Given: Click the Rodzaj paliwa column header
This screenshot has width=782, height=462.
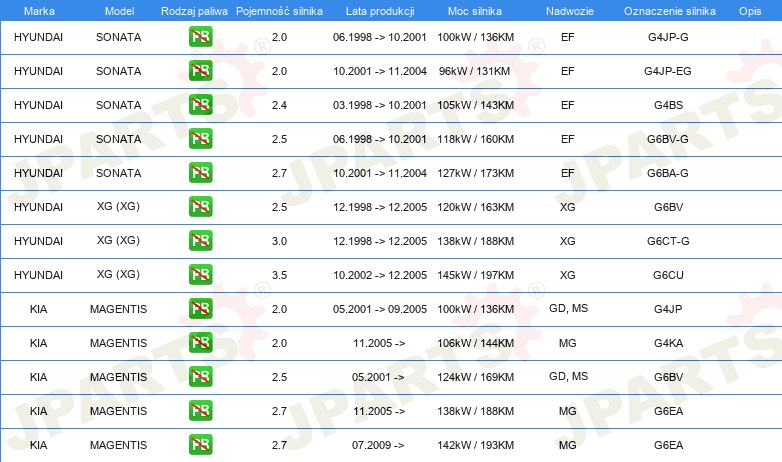Looking at the screenshot, I should (x=194, y=11).
